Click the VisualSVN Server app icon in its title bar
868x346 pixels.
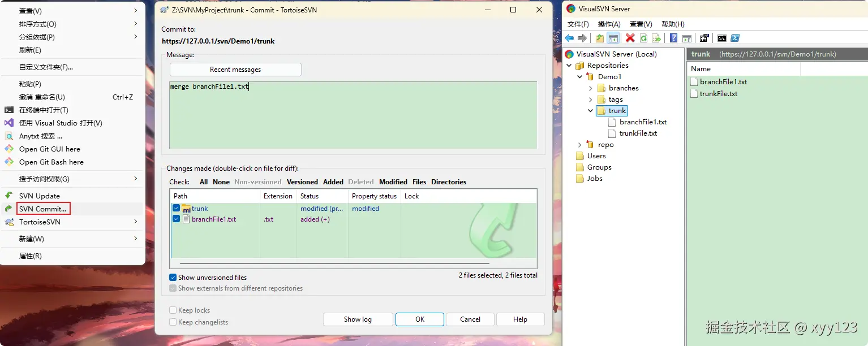[571, 8]
